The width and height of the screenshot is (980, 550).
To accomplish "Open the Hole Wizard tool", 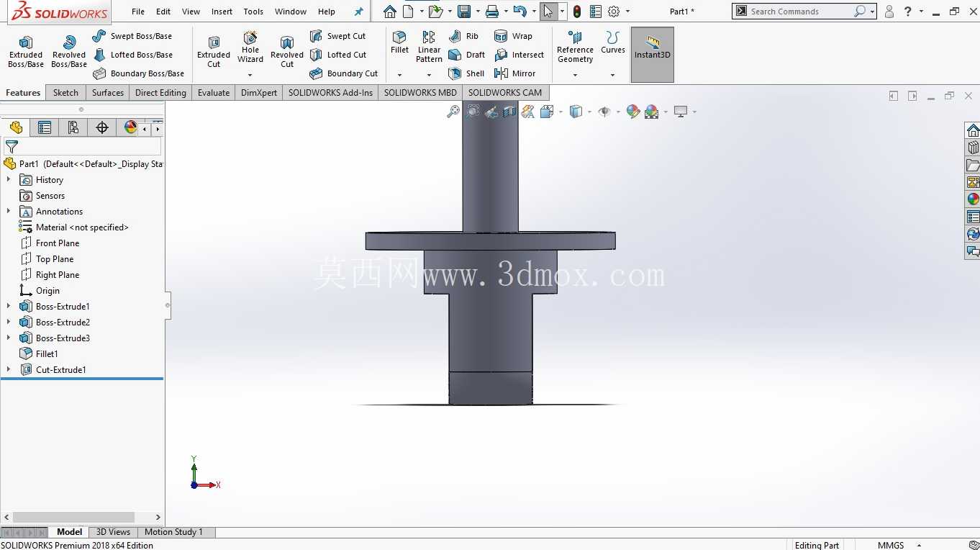I will pyautogui.click(x=250, y=48).
